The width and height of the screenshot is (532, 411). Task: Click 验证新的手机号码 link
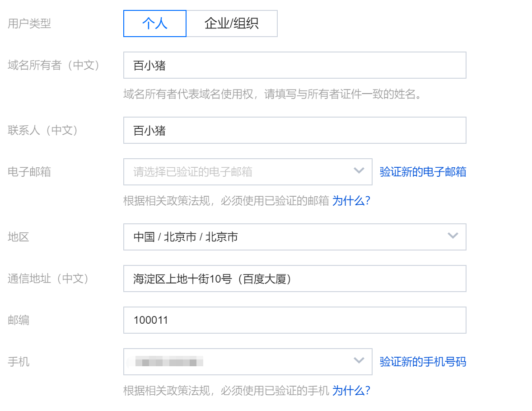click(423, 362)
